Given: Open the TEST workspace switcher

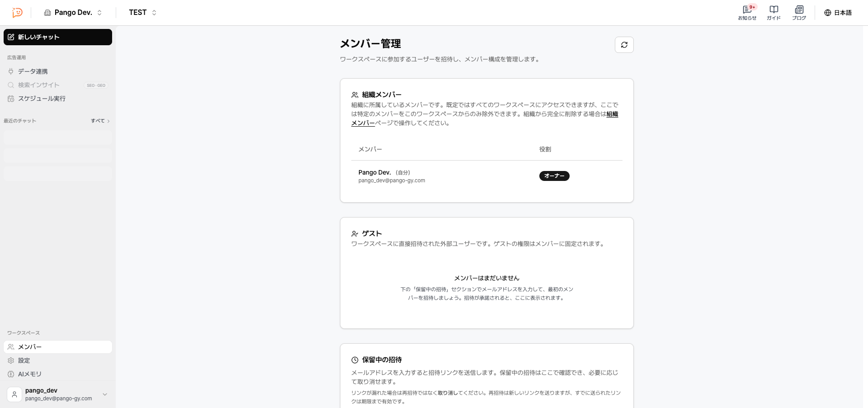Looking at the screenshot, I should [142, 13].
